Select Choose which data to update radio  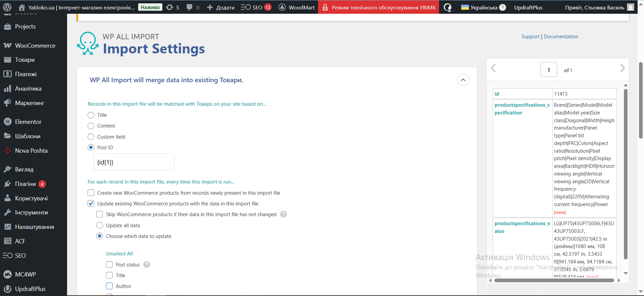(x=100, y=236)
